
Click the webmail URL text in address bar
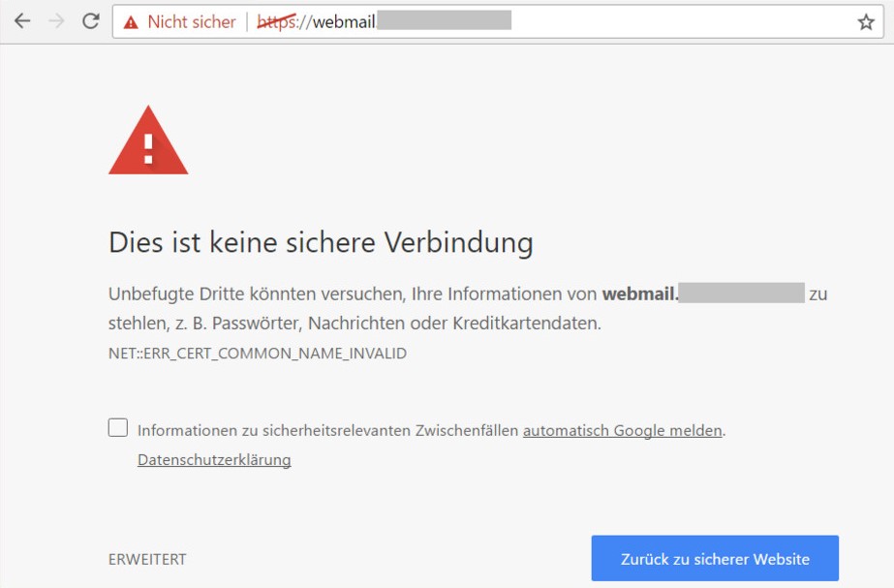tap(343, 22)
